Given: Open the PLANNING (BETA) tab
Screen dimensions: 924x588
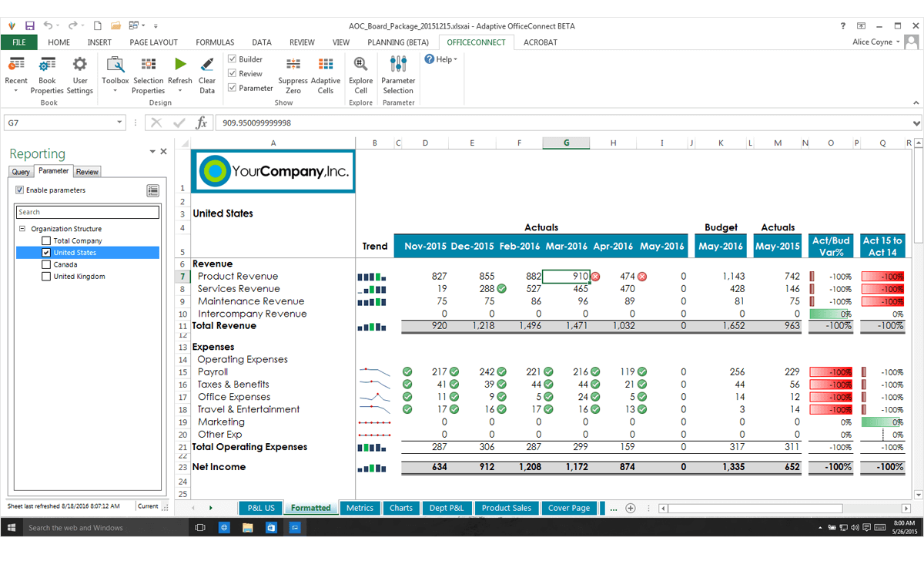Looking at the screenshot, I should pyautogui.click(x=398, y=42).
